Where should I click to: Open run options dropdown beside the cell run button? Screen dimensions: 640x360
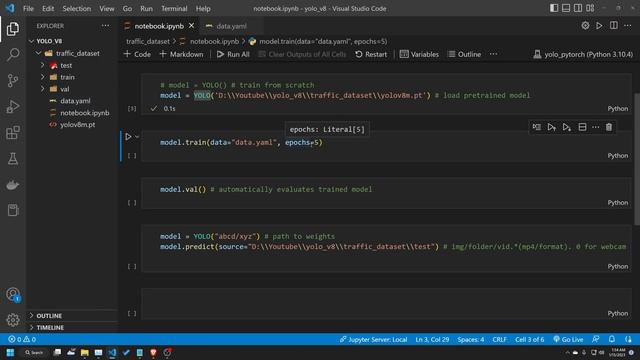[x=137, y=137]
